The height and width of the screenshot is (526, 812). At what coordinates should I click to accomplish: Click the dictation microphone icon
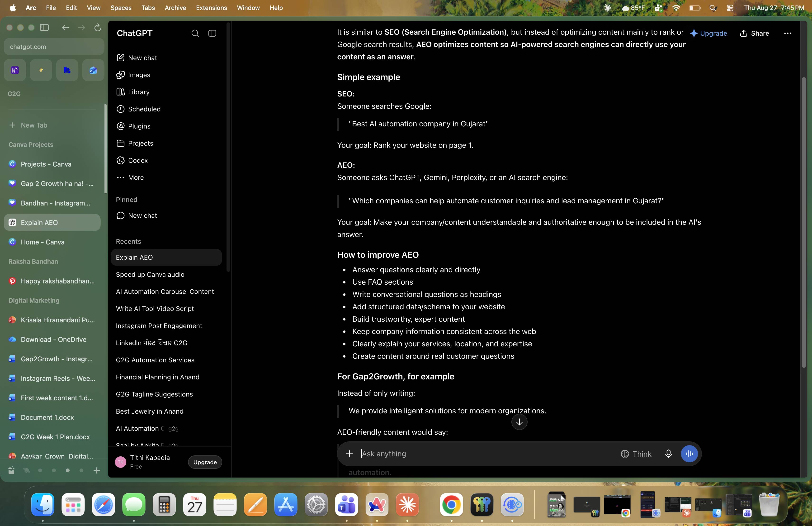[668, 454]
